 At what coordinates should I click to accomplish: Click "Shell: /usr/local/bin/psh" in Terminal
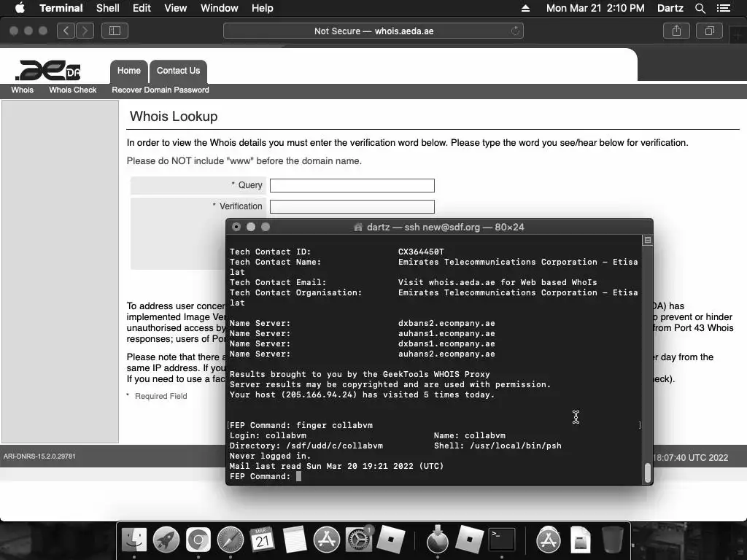[x=498, y=446]
